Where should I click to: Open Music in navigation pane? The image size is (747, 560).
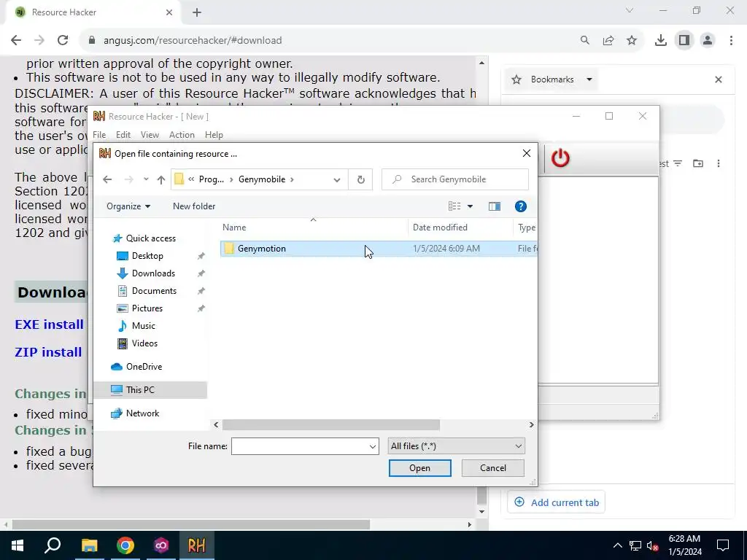(144, 326)
